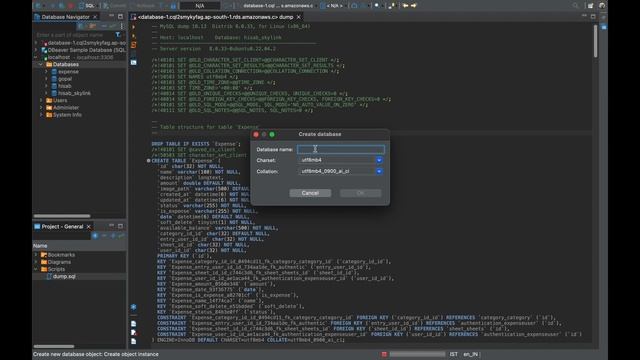Click the execute script icon in editor gutter
Viewport: 640px width, 360px height.
tap(133, 36)
